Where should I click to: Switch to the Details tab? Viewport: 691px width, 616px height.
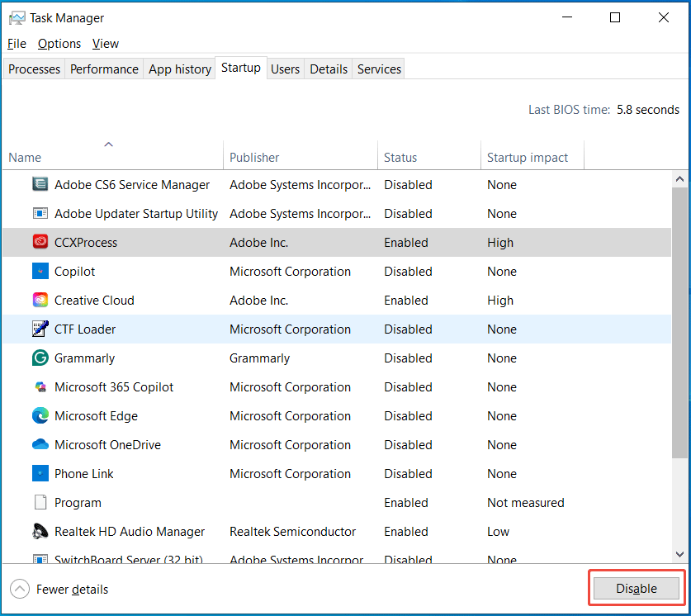click(329, 69)
